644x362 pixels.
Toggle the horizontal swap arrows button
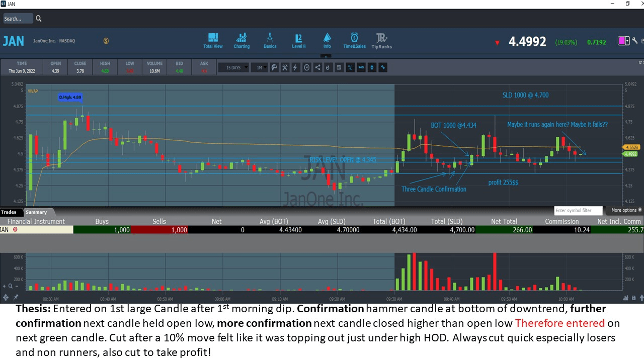click(x=383, y=67)
